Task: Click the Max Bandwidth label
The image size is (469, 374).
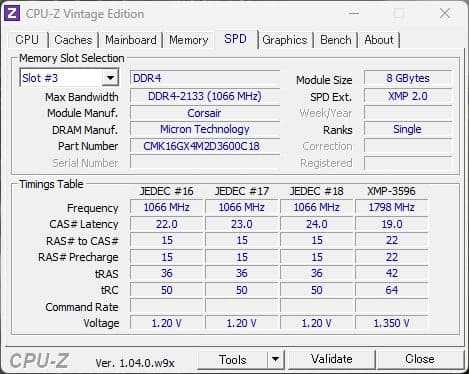Action: (82, 97)
